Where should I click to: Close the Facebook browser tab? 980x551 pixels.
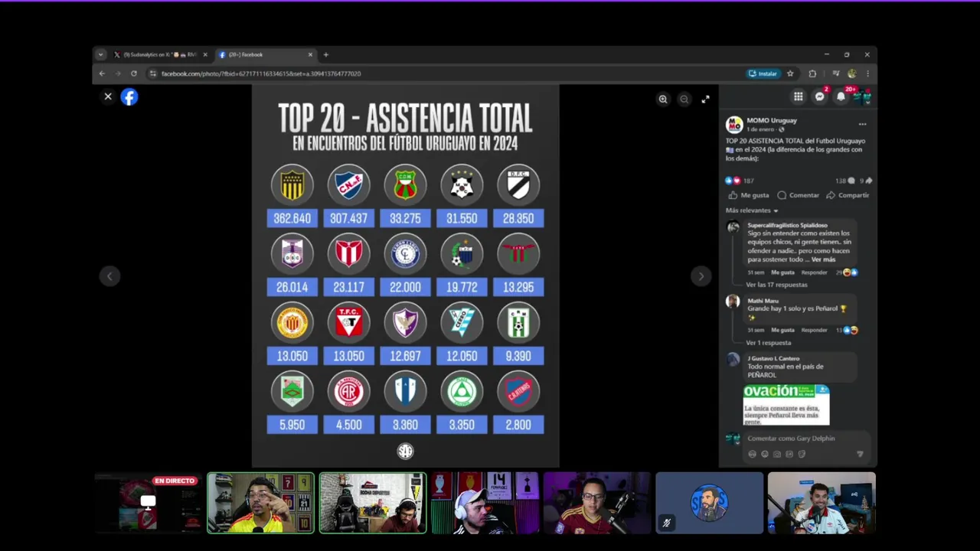coord(310,55)
